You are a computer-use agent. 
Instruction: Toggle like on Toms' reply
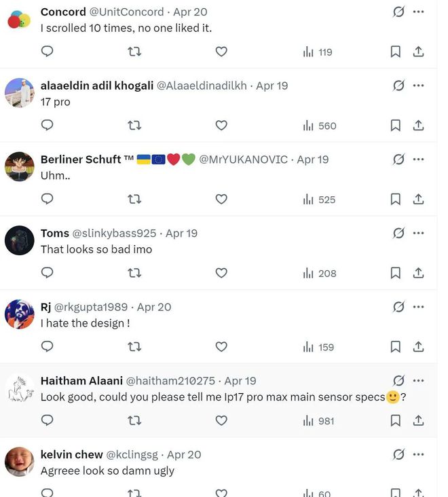[x=221, y=273]
